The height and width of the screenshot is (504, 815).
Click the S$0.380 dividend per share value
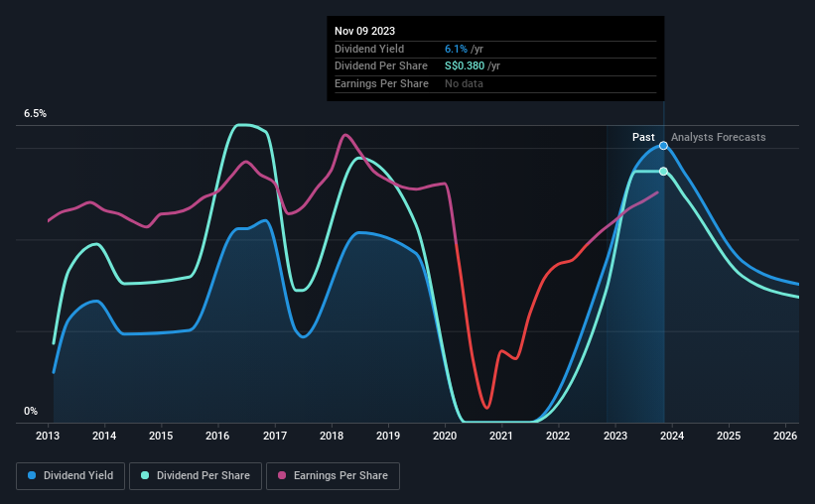465,66
